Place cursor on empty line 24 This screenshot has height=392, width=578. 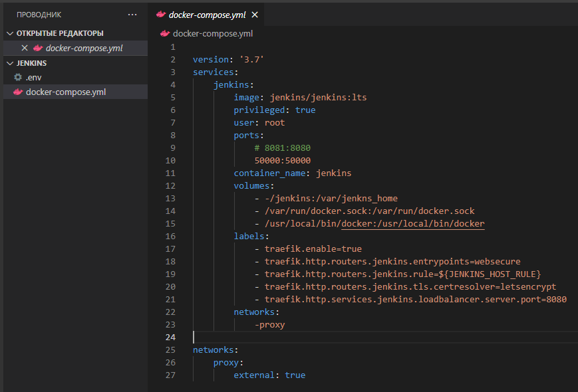(x=333, y=338)
